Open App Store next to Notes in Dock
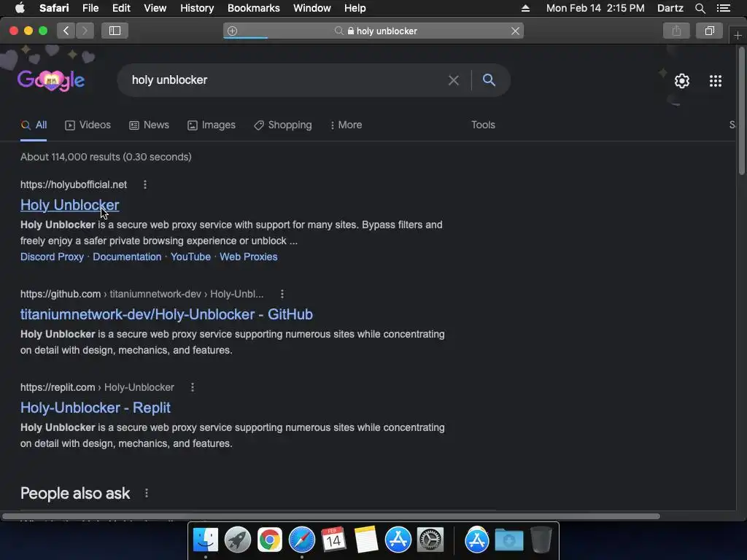This screenshot has height=560, width=747. point(398,540)
